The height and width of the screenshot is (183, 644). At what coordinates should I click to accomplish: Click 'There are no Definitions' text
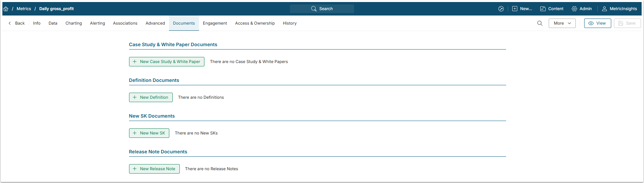click(x=201, y=97)
